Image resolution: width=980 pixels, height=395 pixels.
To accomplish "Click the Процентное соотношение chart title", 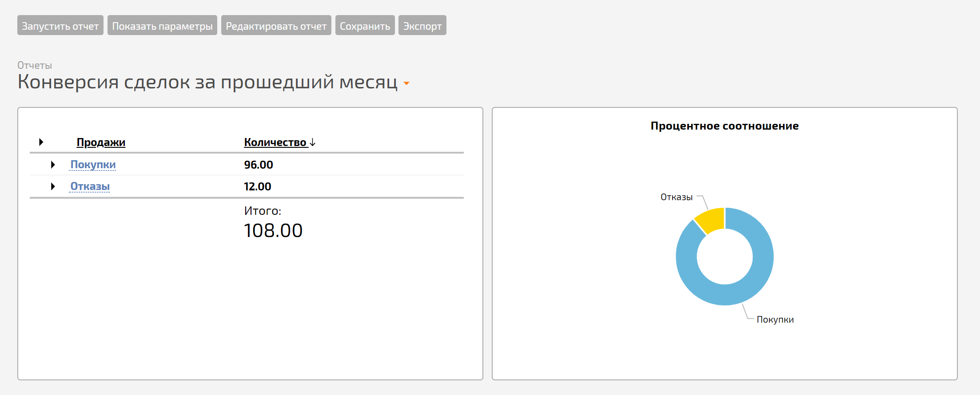I will (725, 126).
